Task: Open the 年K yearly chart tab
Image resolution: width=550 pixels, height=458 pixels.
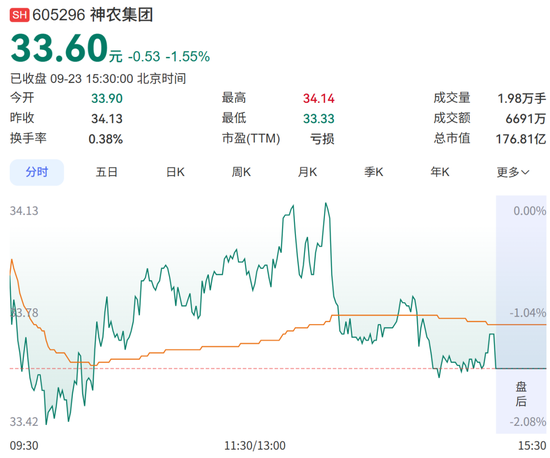Action: click(440, 172)
